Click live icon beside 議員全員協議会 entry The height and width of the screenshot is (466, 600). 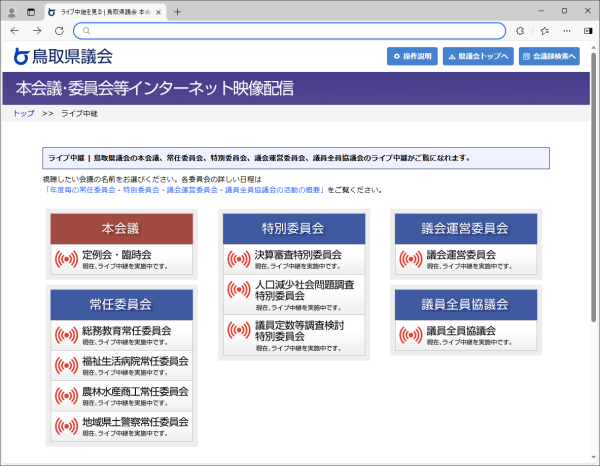[411, 336]
